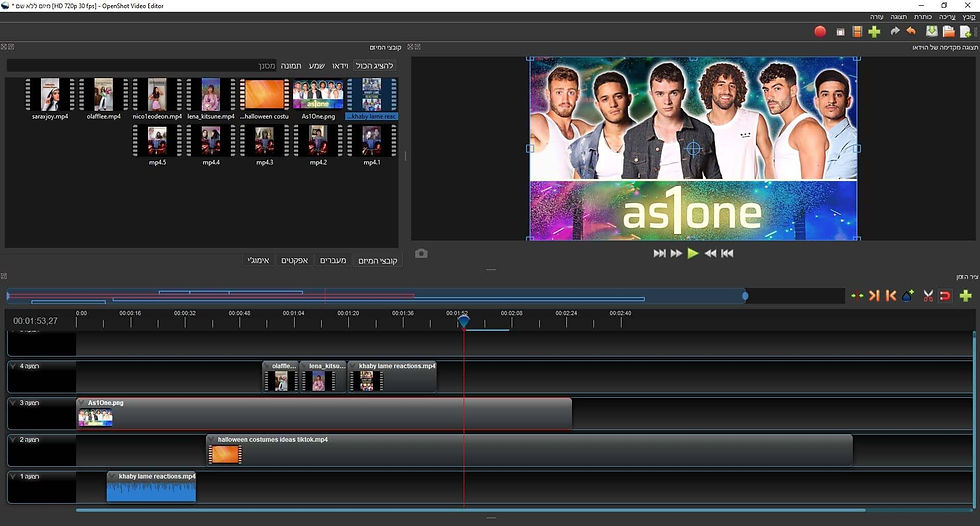Click Open Project folder icon
Screen dimensions: 980x526
tap(949, 31)
